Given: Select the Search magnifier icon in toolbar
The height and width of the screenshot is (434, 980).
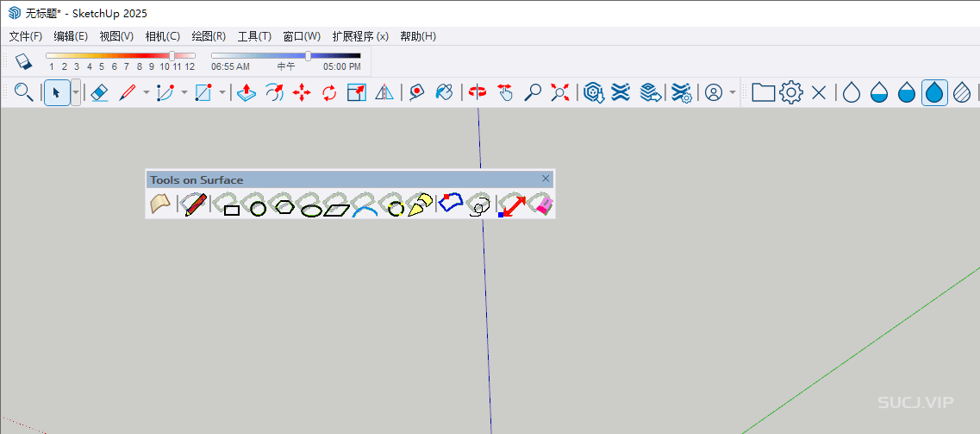Looking at the screenshot, I should coord(24,92).
